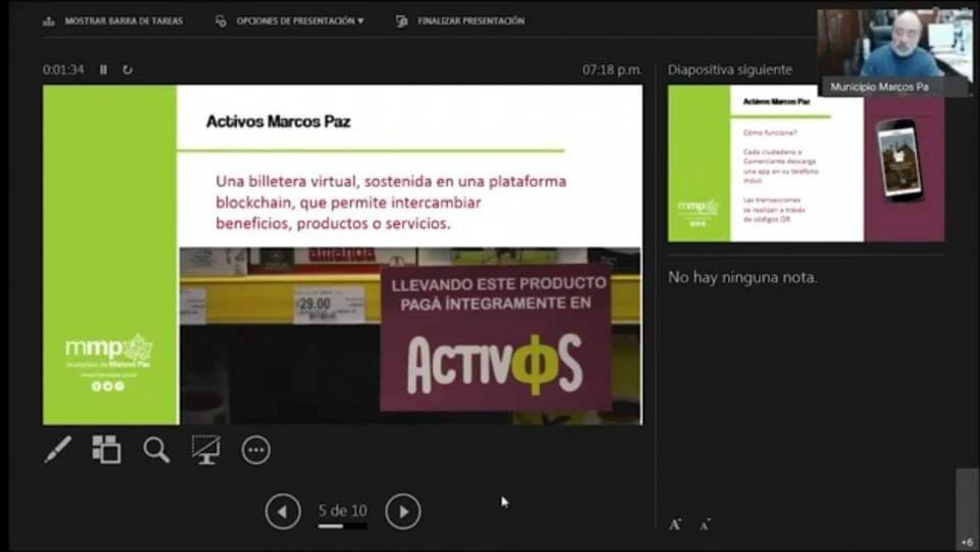Decrease the notes text size
Viewport: 980px width, 552px height.
(x=705, y=524)
